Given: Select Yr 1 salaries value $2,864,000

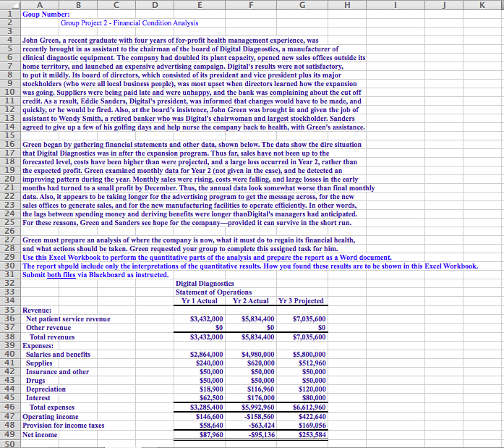Looking at the screenshot, I should tap(206, 355).
